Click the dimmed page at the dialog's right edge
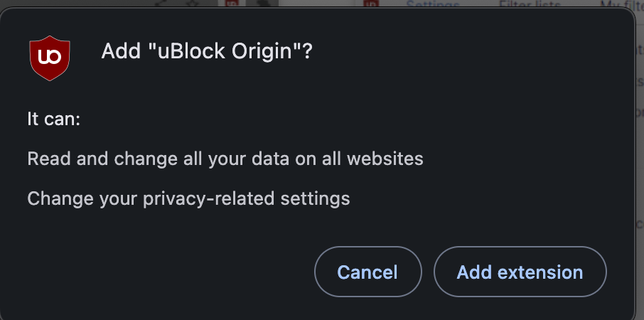The height and width of the screenshot is (320, 644). point(639,142)
